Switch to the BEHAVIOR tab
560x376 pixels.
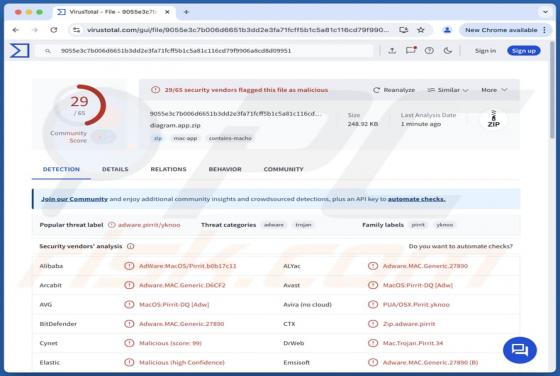(225, 169)
